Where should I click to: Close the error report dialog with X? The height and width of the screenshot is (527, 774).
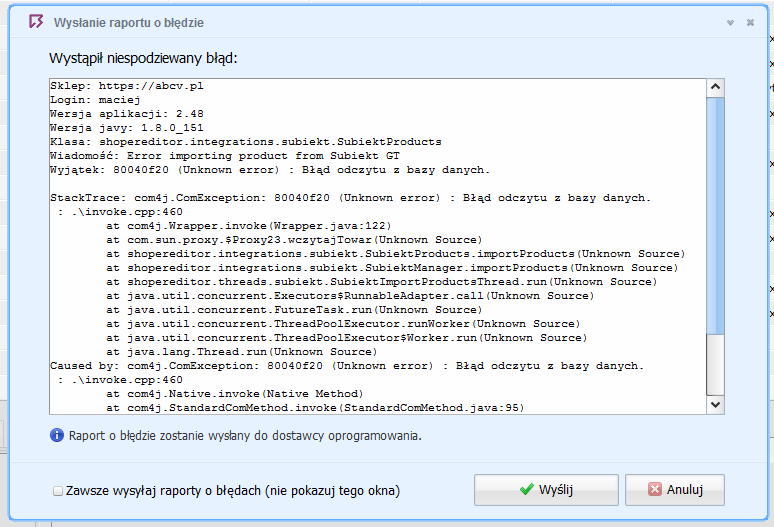pos(750,23)
